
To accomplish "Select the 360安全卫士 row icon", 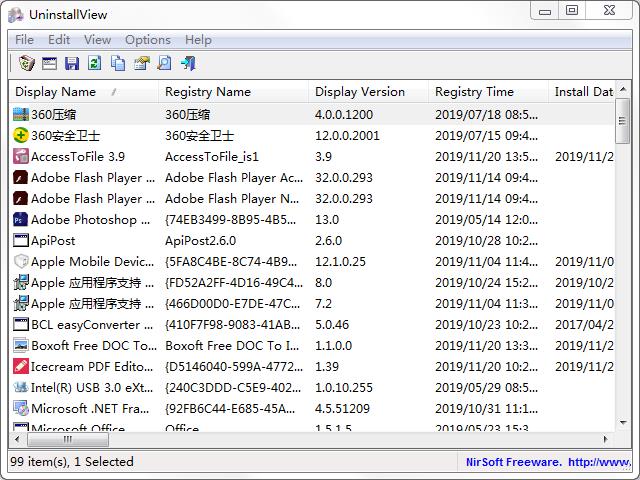I will point(21,136).
